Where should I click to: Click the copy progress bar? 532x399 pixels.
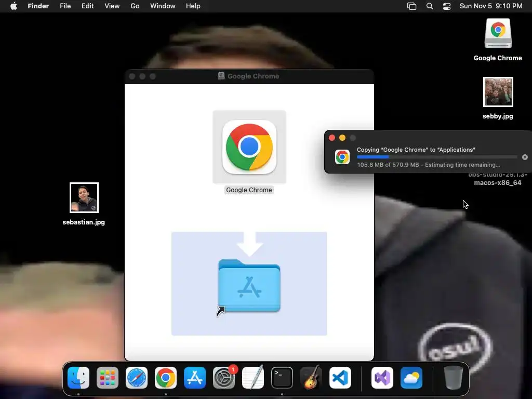coord(437,157)
